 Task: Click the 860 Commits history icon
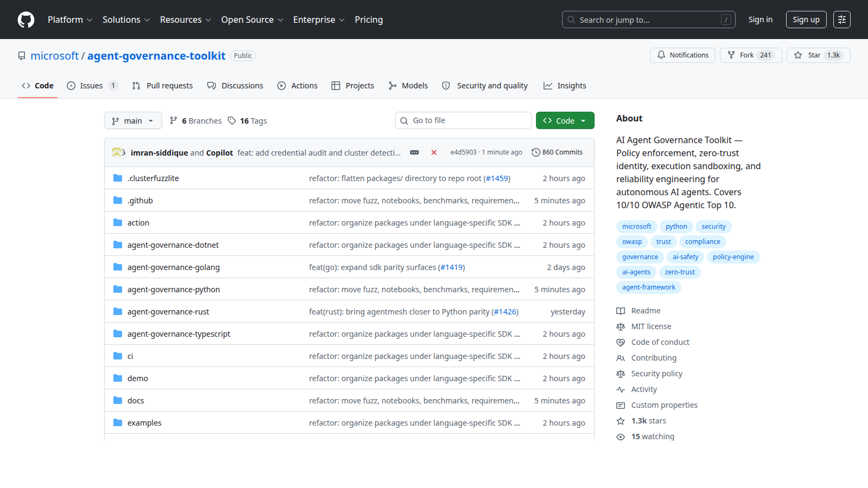tap(536, 152)
